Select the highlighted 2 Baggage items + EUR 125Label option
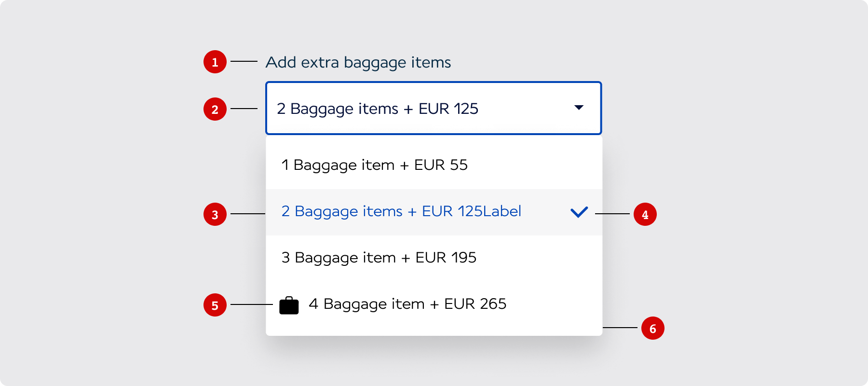The height and width of the screenshot is (386, 868). (x=401, y=211)
